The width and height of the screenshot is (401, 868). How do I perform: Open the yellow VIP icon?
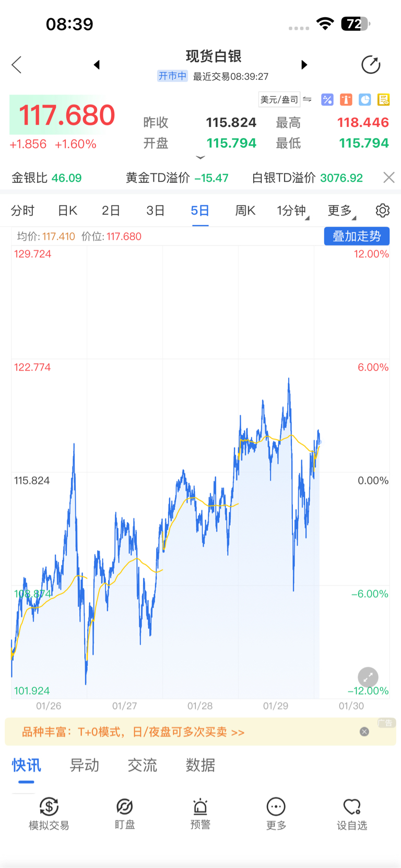click(x=384, y=99)
